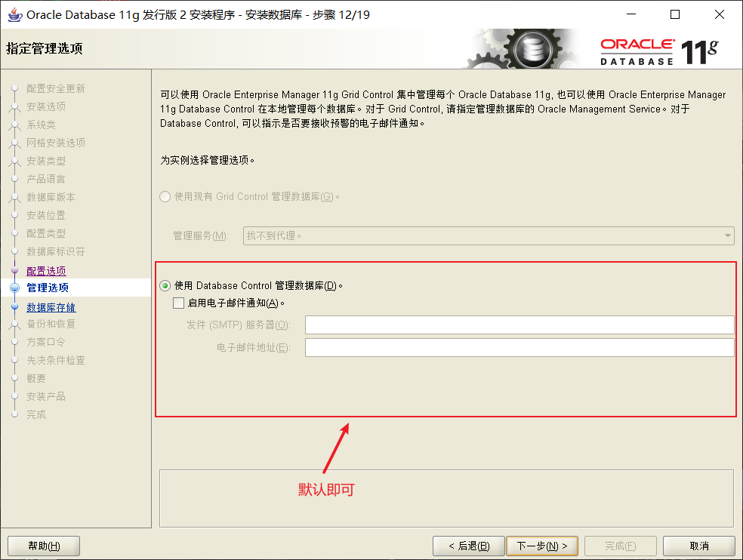Click the 数据库标识符 step text

[56, 251]
